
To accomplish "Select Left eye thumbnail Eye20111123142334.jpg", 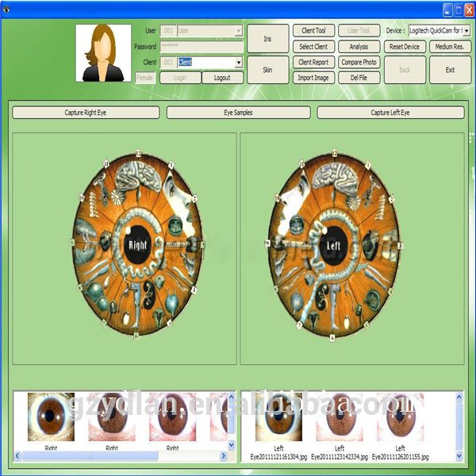I will 340,416.
